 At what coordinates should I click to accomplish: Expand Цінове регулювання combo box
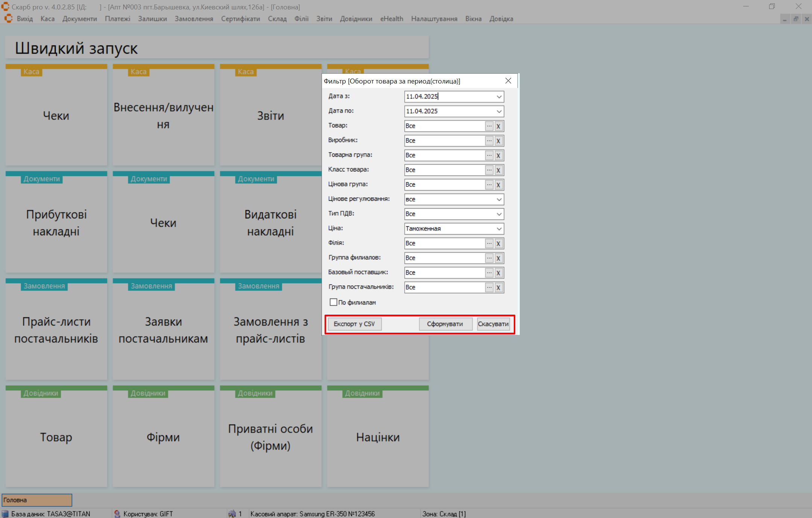[499, 199]
